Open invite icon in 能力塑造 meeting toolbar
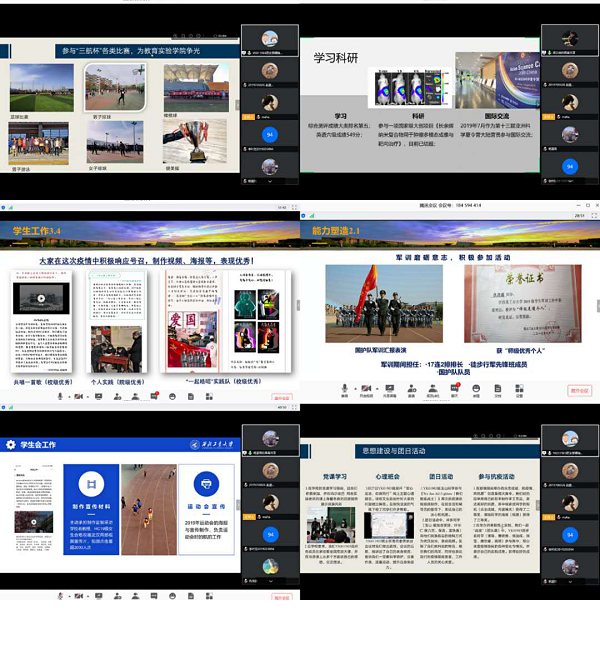Image resolution: width=600 pixels, height=651 pixels. [x=411, y=389]
